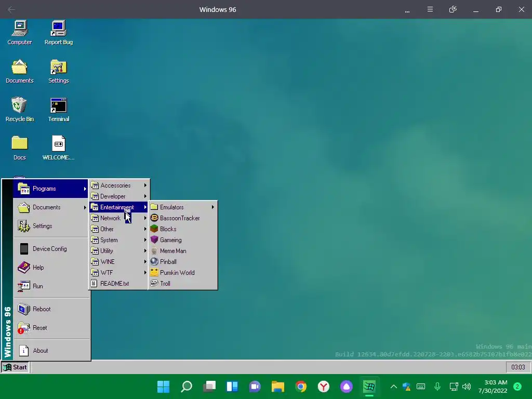This screenshot has height=399, width=532.
Task: Show hidden system tray icons
Action: 394,387
